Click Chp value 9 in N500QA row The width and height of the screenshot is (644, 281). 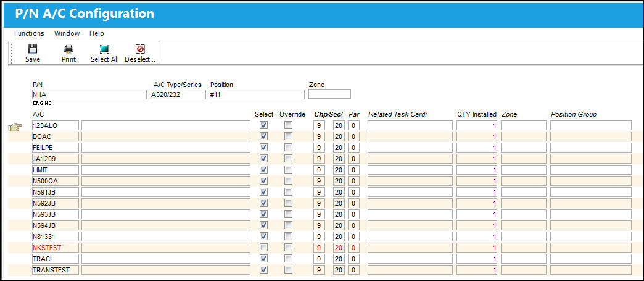coord(319,180)
